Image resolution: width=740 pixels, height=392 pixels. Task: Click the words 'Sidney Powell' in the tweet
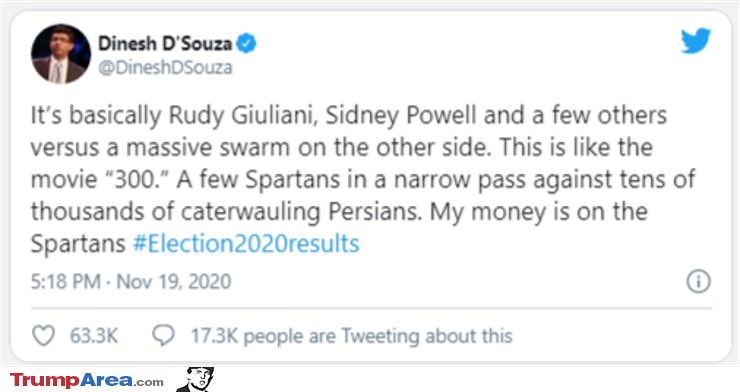tap(401, 116)
